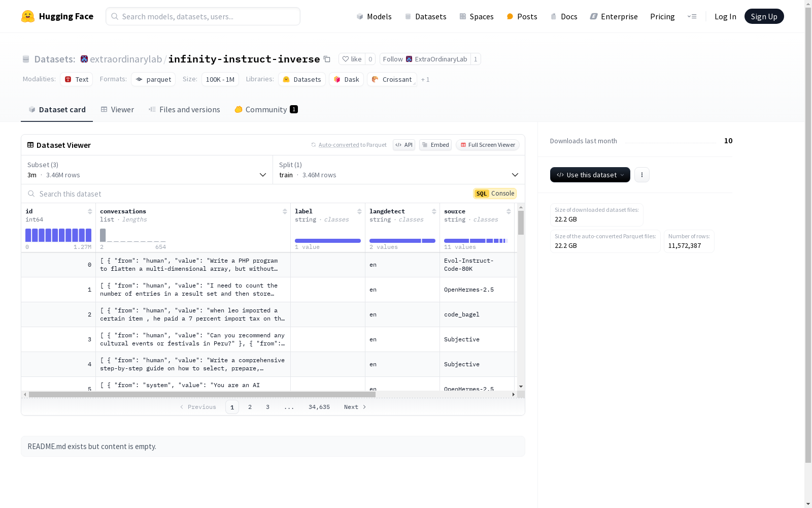
Task: Select the Datasets library tag
Action: pos(302,79)
